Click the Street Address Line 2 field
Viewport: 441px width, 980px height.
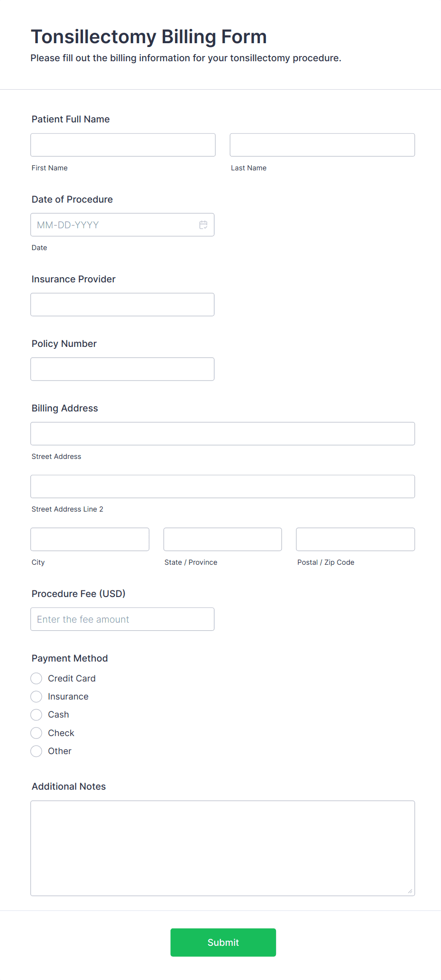223,486
